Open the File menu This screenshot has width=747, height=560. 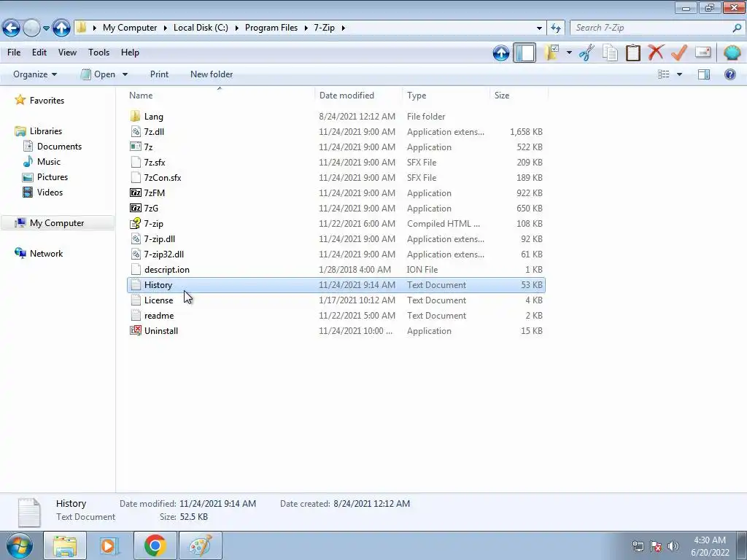[x=14, y=52]
